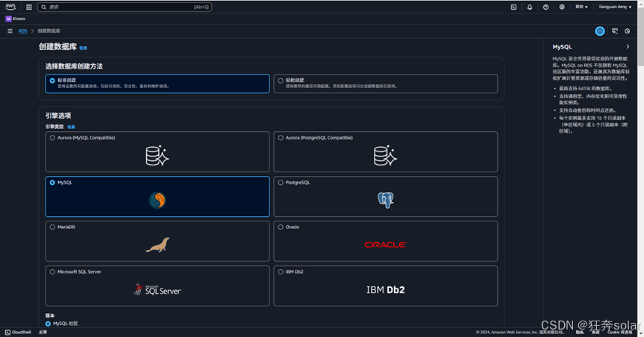Open the services grid menu
644x337 pixels.
click(x=29, y=7)
